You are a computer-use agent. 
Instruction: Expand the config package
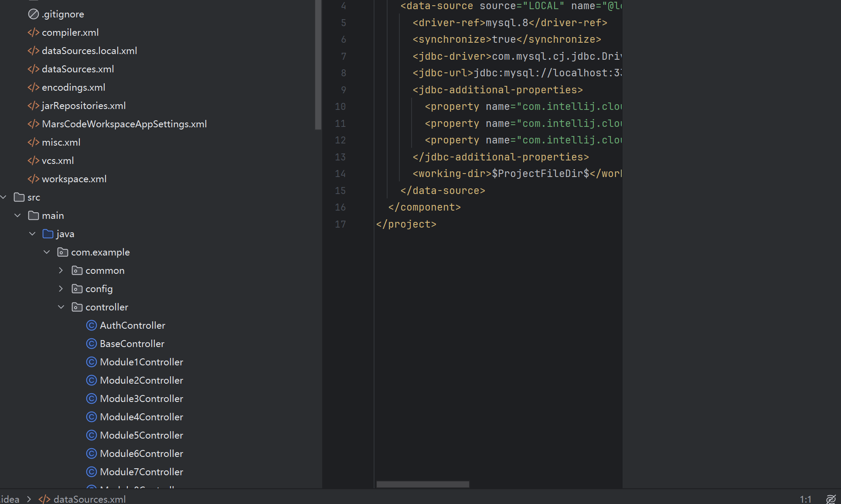point(61,289)
